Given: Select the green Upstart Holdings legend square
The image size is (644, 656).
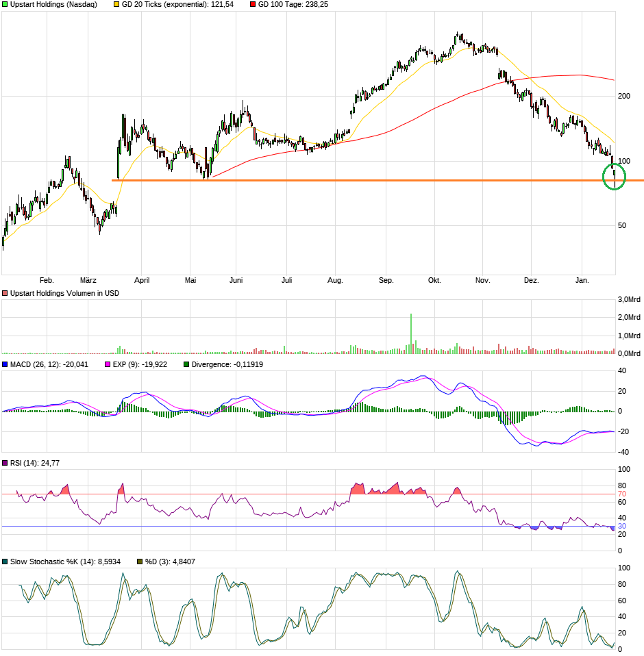Looking at the screenshot, I should tap(5, 5).
